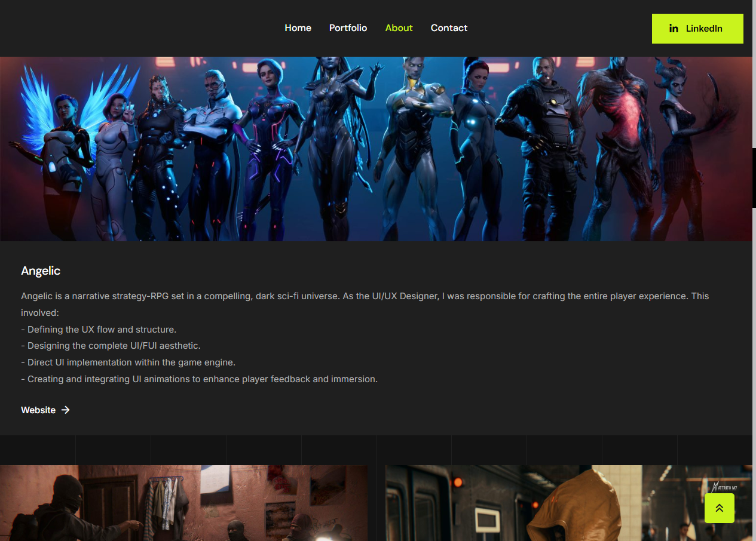The height and width of the screenshot is (541, 756).
Task: Click "Creating and integrating UI animations" line
Action: [x=199, y=379]
